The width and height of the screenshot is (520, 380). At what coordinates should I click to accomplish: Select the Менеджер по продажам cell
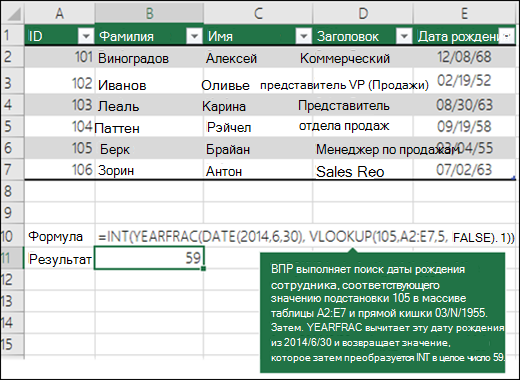pyautogui.click(x=363, y=148)
